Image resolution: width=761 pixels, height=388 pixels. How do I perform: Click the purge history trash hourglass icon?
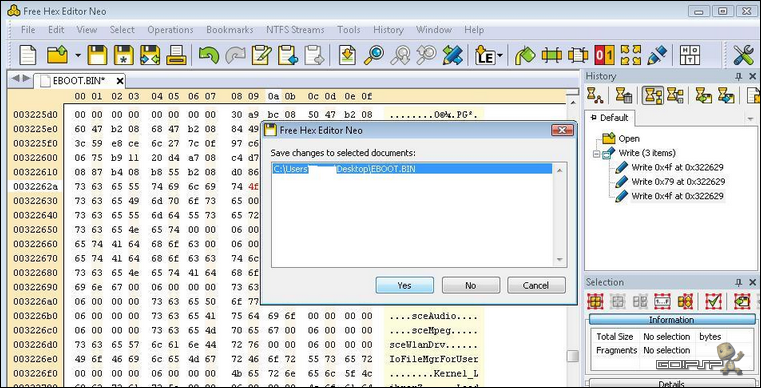(x=624, y=95)
